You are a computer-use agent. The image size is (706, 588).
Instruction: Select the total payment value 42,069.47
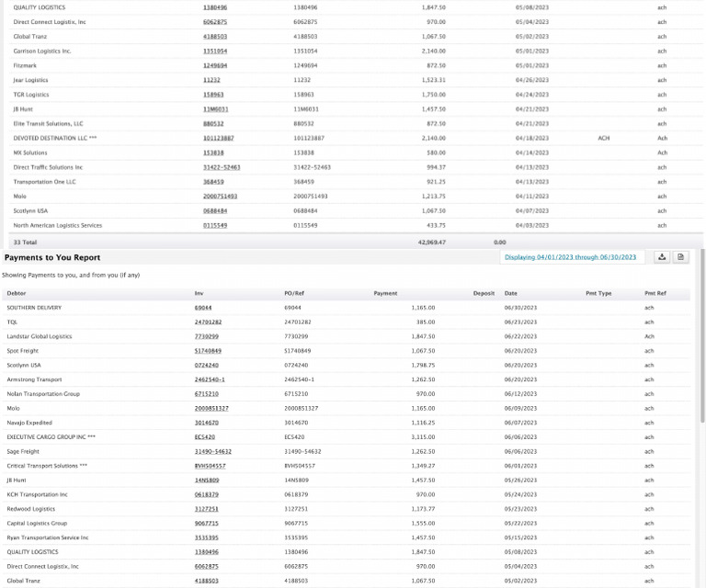(x=432, y=242)
